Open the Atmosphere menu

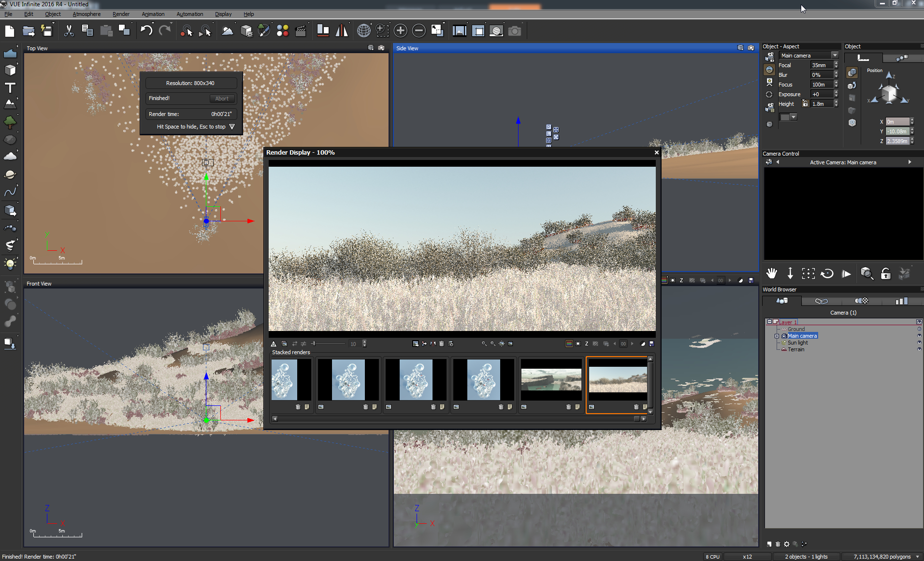pyautogui.click(x=87, y=14)
